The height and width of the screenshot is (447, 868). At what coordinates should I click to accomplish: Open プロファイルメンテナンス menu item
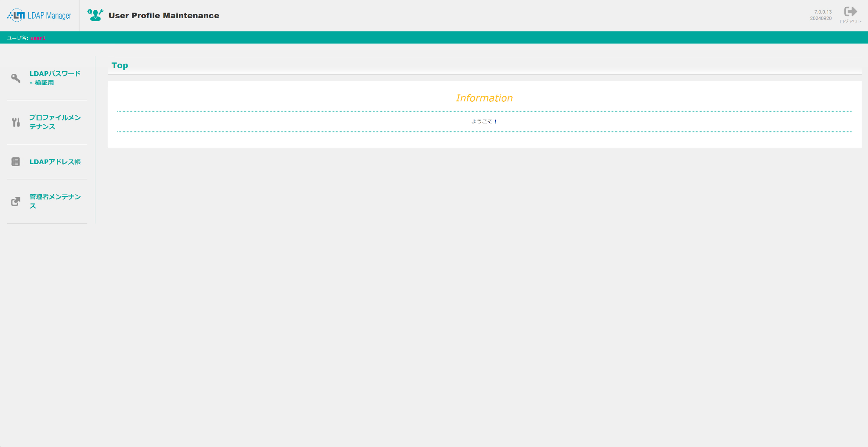click(55, 122)
